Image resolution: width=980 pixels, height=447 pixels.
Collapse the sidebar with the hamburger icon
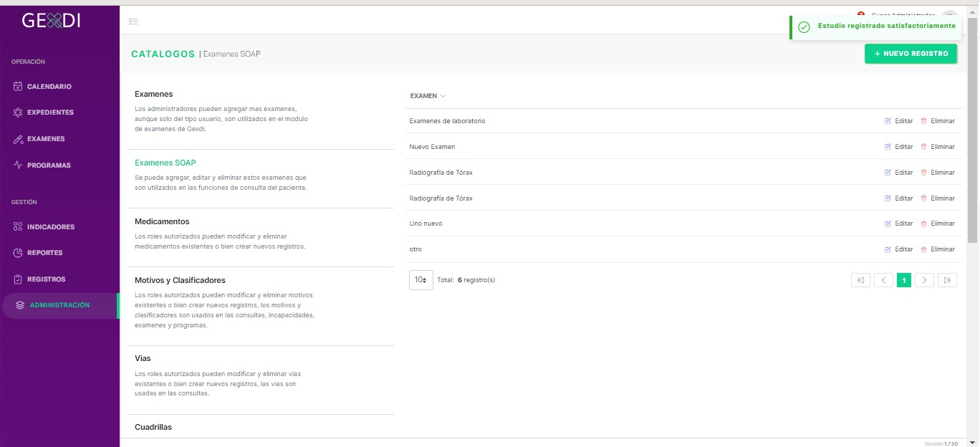click(133, 21)
